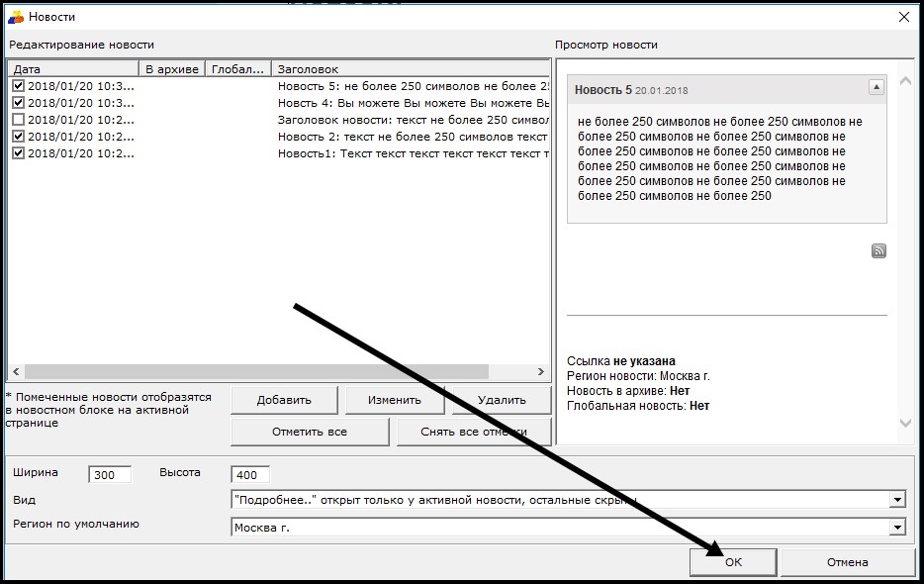Click the Ширина input field

109,475
